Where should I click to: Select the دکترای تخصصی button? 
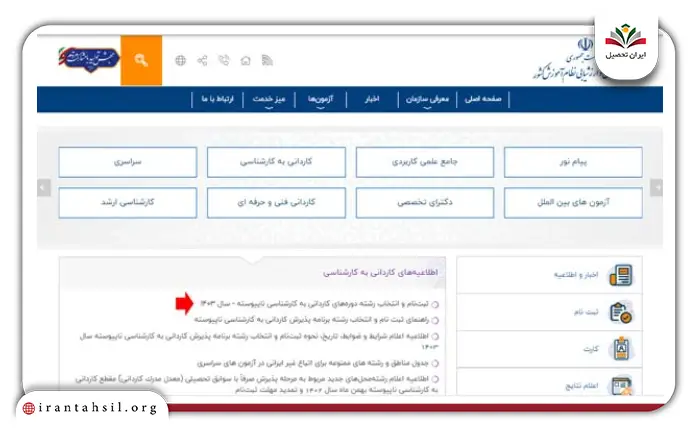[425, 203]
